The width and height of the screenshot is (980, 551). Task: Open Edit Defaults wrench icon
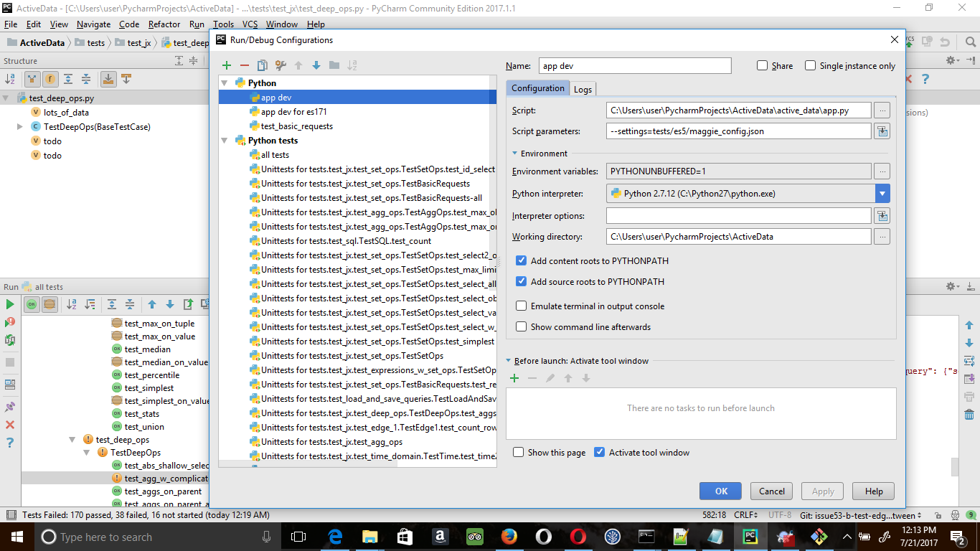[x=281, y=65]
